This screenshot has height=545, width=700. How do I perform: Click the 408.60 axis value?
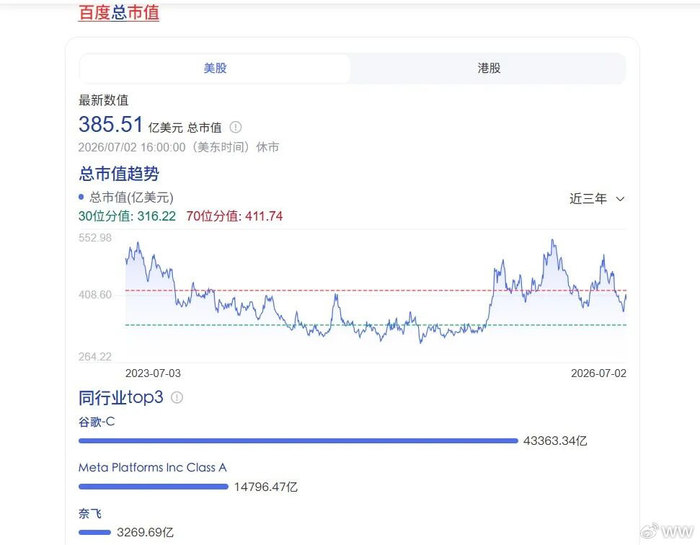[95, 295]
